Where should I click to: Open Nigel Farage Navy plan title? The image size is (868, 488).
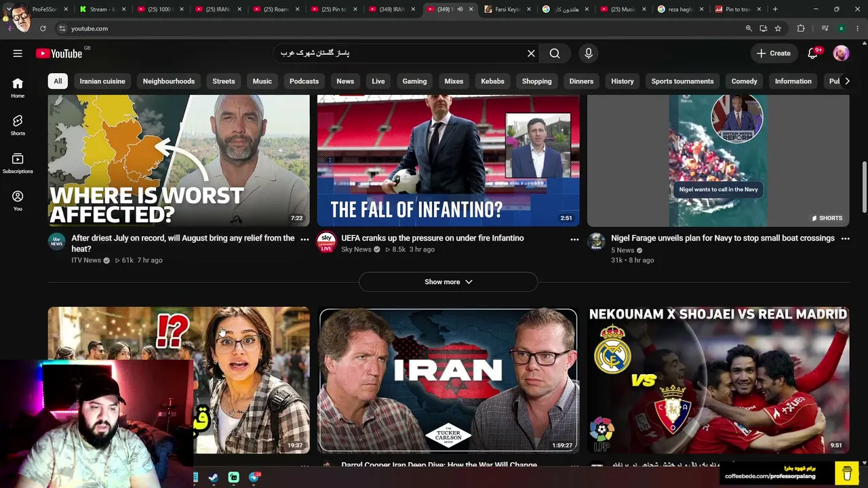723,239
